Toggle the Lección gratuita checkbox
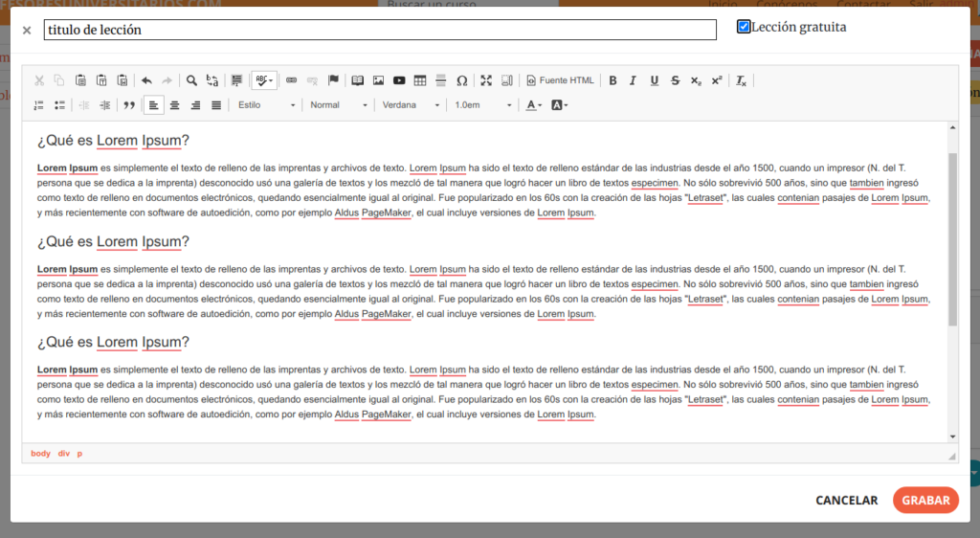The image size is (980, 538). coord(744,27)
